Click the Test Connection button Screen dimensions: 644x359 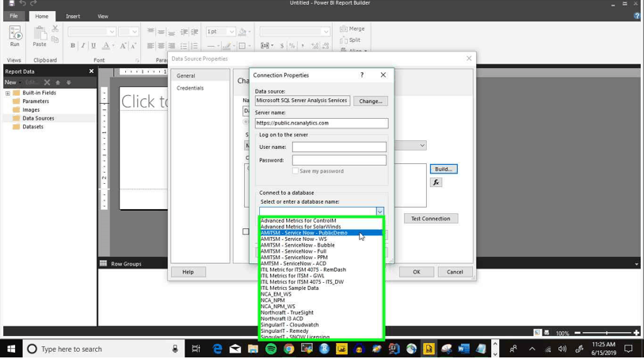(431, 219)
